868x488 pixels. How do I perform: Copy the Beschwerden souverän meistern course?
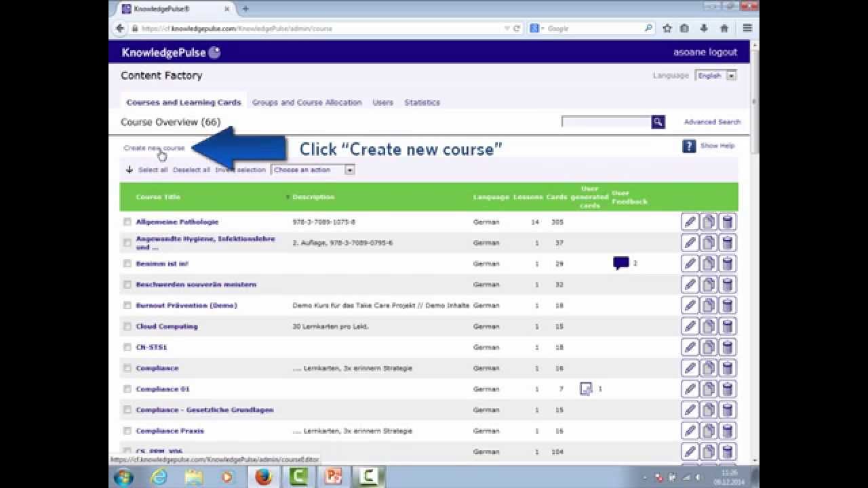tap(709, 285)
